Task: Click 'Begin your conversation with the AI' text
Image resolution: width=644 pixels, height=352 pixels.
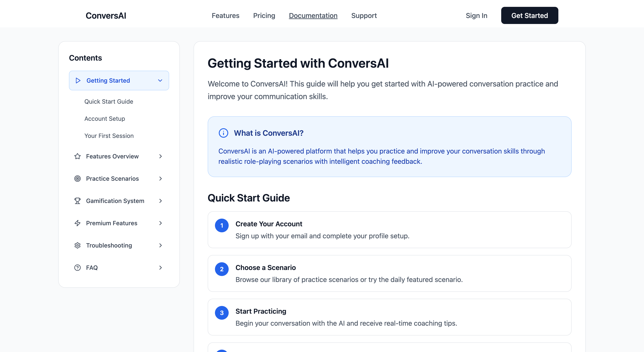Action: pos(346,323)
